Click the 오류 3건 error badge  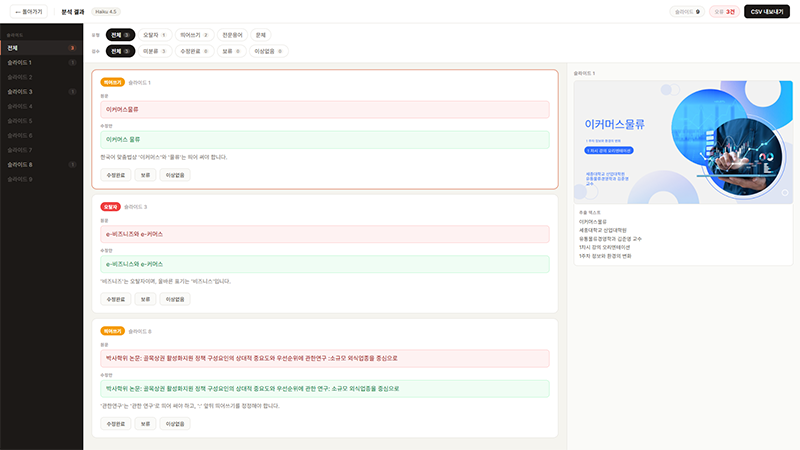[724, 12]
